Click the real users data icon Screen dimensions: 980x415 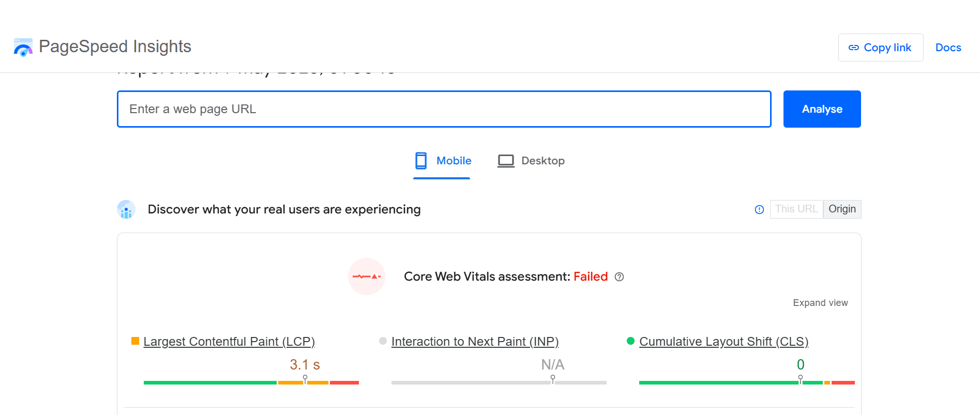tap(126, 209)
